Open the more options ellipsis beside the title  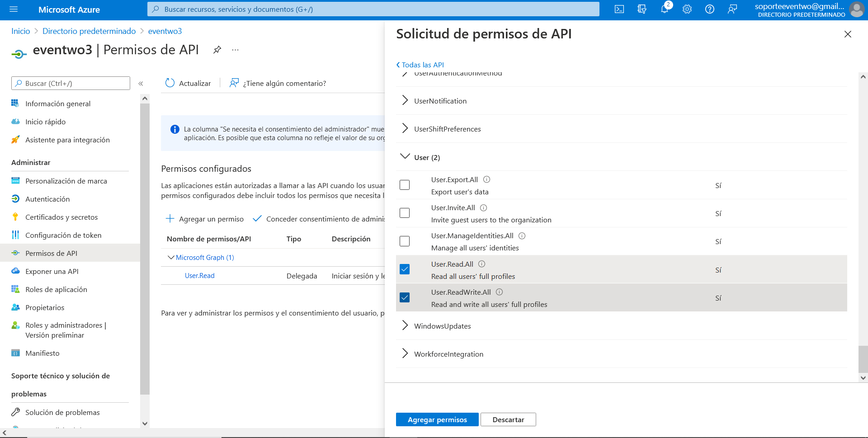pyautogui.click(x=235, y=50)
